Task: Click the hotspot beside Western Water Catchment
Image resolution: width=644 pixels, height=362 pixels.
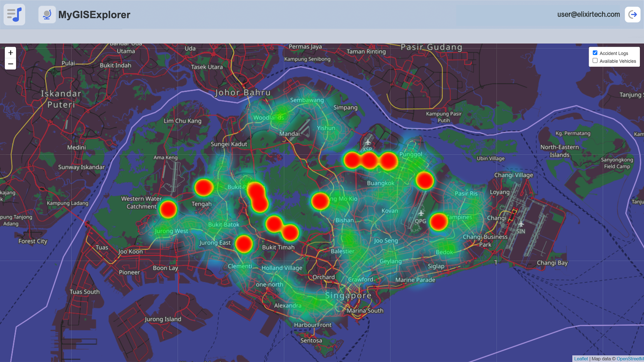Action: coord(168,209)
